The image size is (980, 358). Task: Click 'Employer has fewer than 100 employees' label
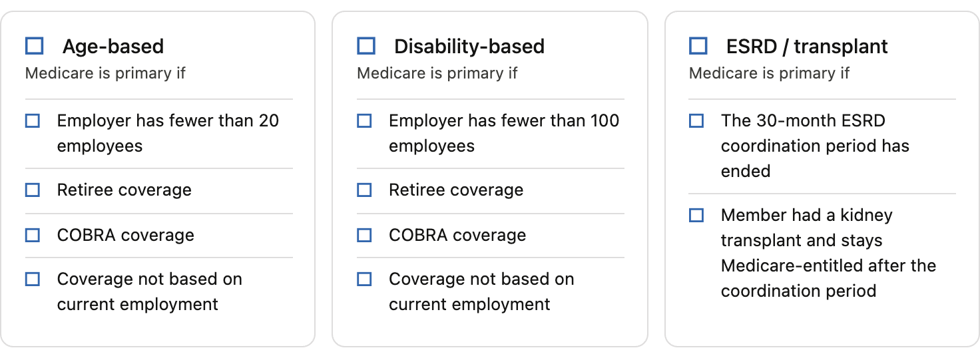(504, 133)
